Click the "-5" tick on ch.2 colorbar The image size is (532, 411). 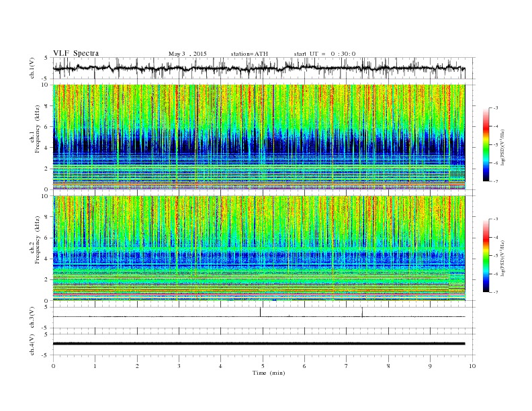[x=495, y=256]
